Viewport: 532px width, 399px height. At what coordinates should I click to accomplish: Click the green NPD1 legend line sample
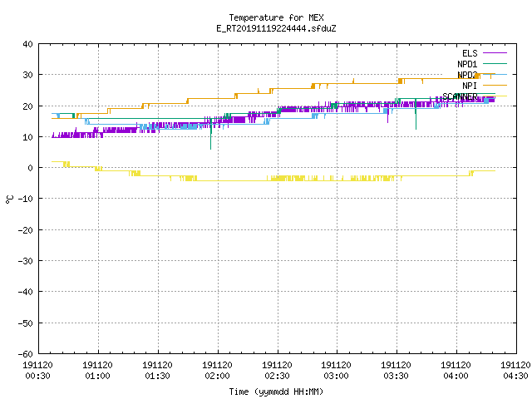pos(495,63)
